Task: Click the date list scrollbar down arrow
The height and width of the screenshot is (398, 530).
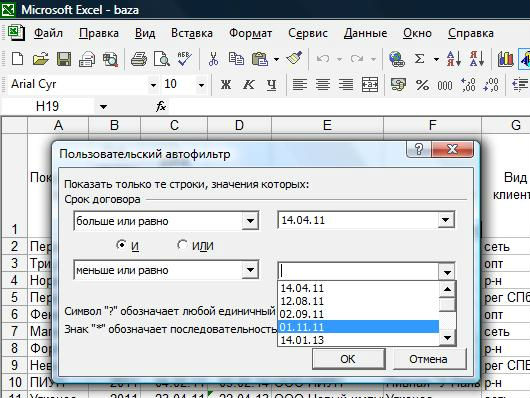Action: 447,337
